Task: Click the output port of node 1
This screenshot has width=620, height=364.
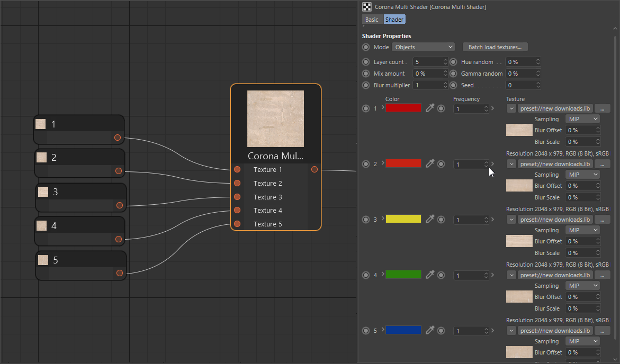Action: point(118,138)
